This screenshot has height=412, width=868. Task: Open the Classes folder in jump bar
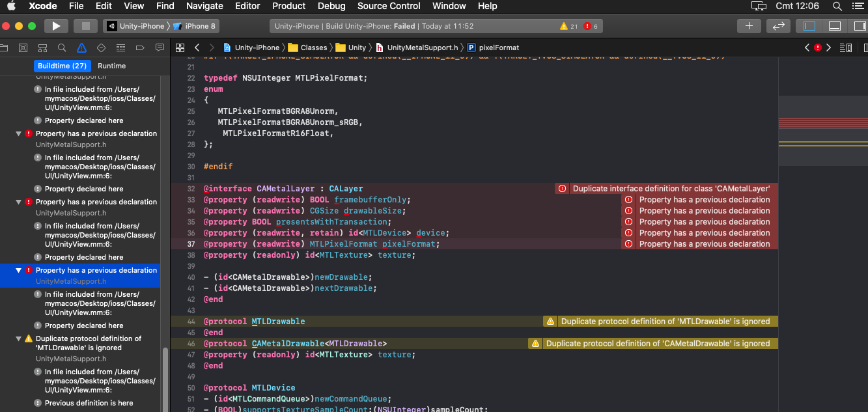point(307,48)
